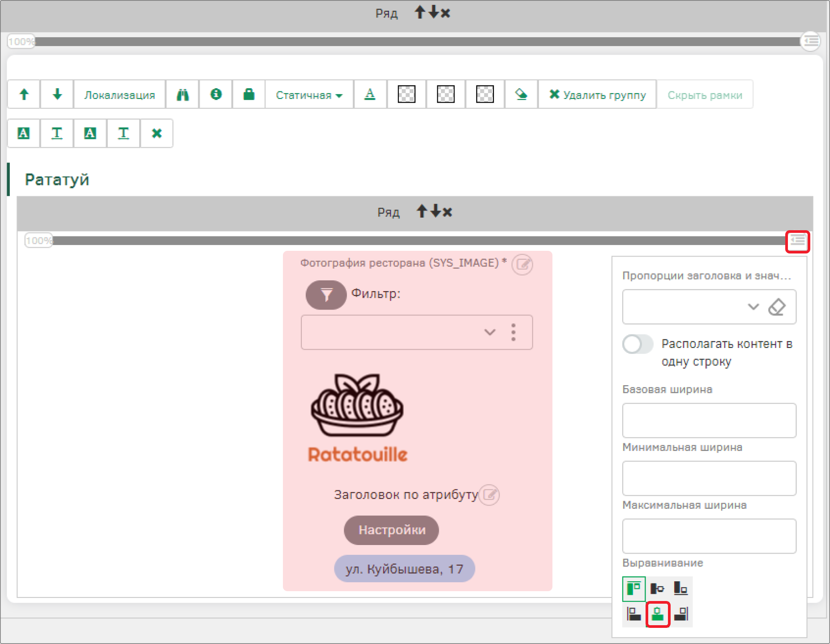Image resolution: width=830 pixels, height=644 pixels.
Task: Click the Максимальная ширина input field
Action: [709, 536]
